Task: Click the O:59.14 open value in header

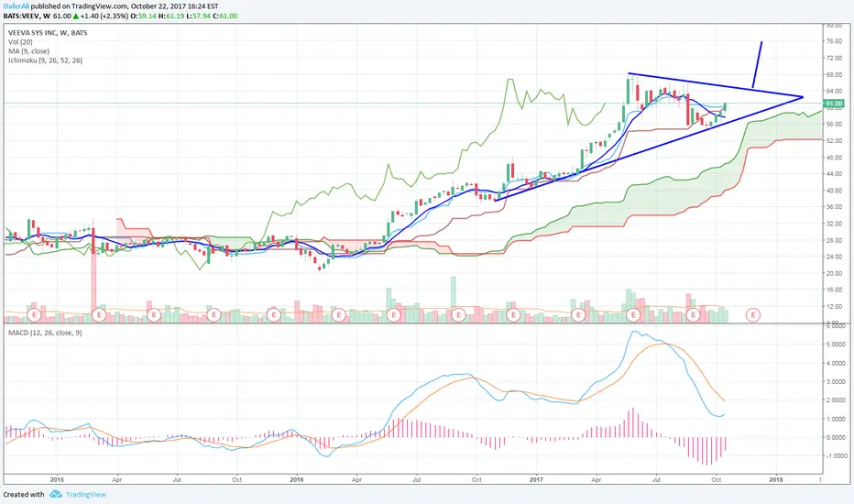Action: click(143, 16)
